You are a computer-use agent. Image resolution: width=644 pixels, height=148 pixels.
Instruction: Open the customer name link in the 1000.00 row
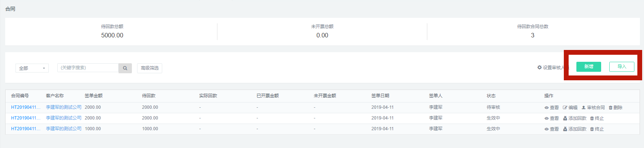click(x=64, y=129)
